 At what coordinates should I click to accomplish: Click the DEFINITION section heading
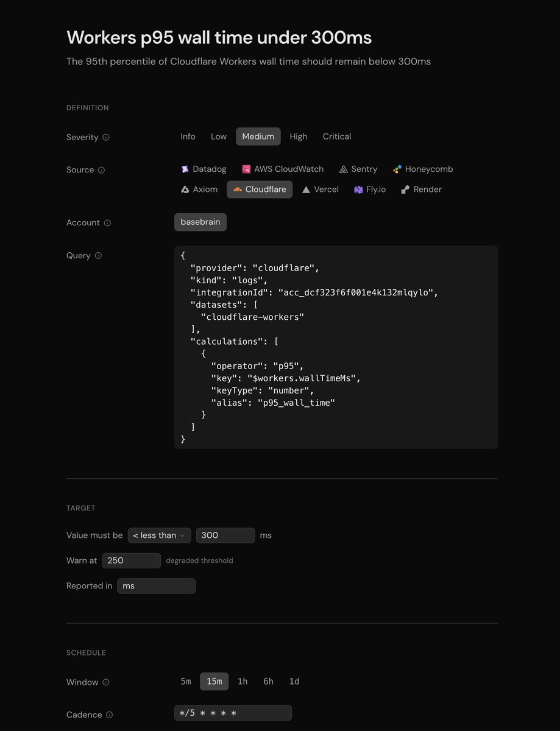pyautogui.click(x=88, y=108)
